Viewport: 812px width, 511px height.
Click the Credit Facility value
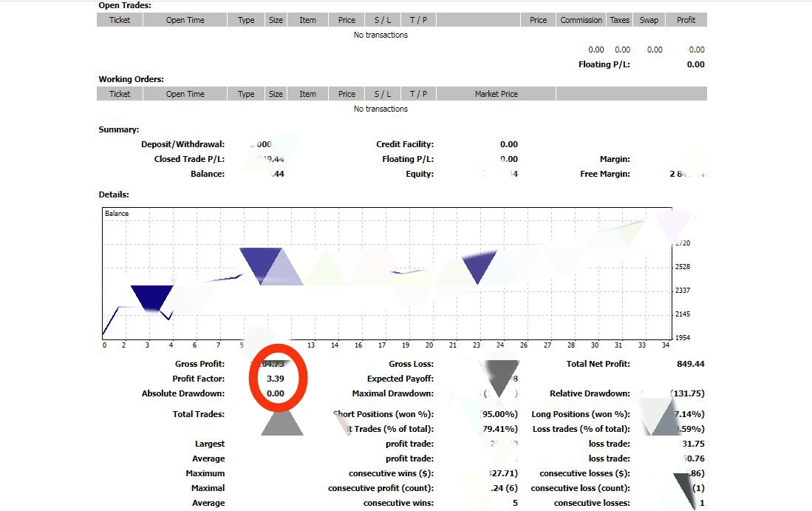point(509,144)
